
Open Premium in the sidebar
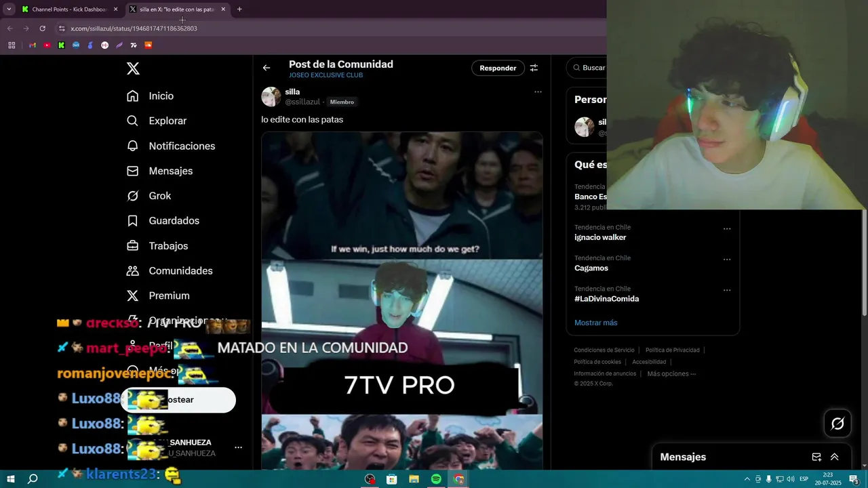click(158, 296)
